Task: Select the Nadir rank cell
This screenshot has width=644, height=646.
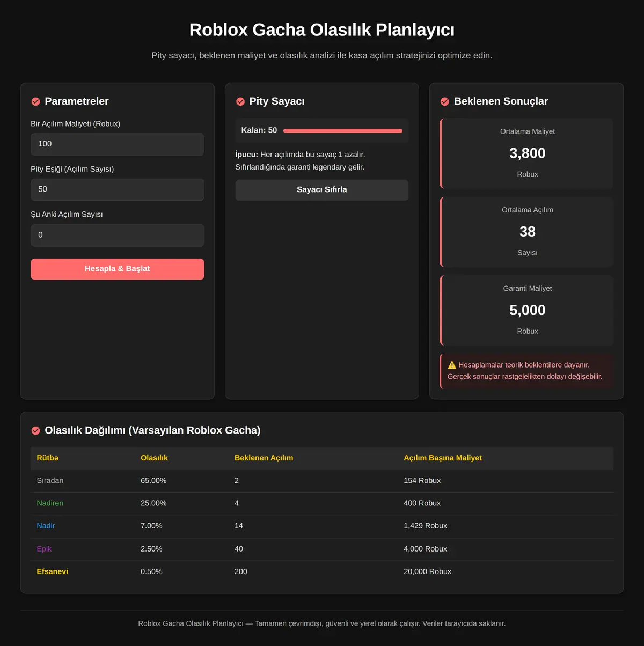Action: click(x=46, y=526)
